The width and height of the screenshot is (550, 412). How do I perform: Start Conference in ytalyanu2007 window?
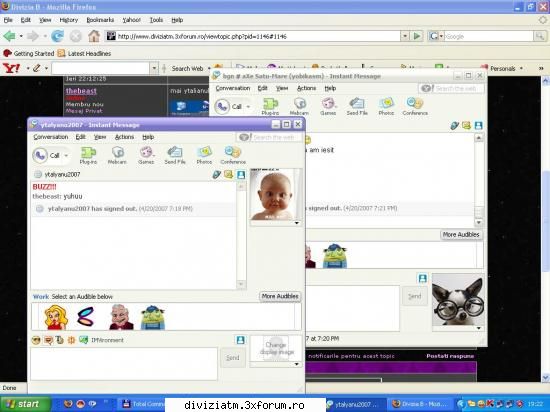click(233, 155)
